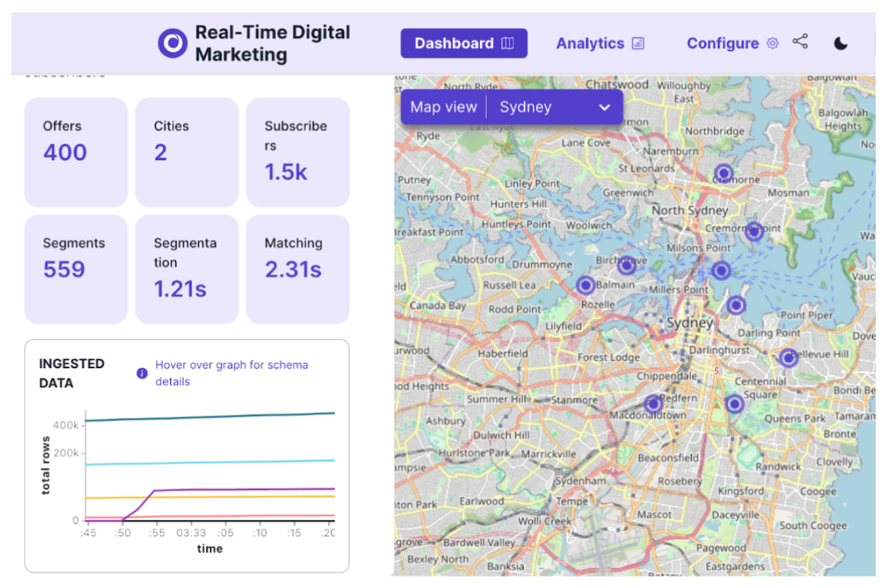Switch to the Analytics page
The width and height of the screenshot is (888, 588).
pos(591,43)
